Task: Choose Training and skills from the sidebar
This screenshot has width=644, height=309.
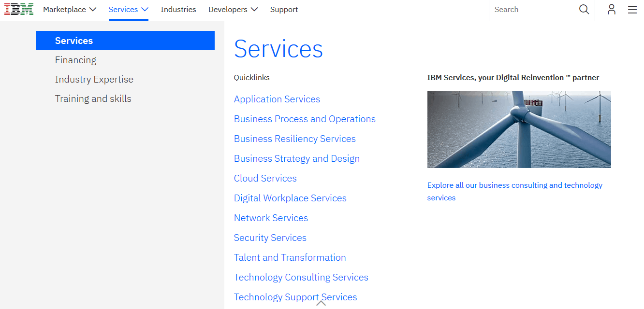Action: [93, 98]
